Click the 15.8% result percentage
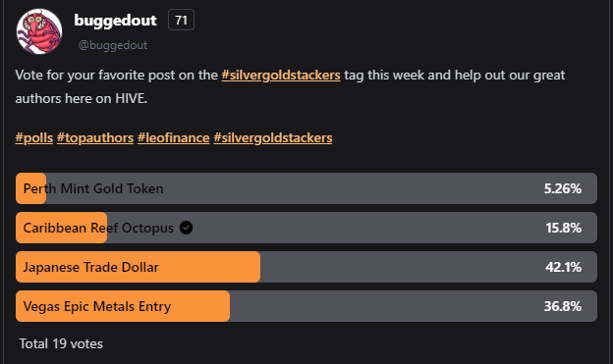Image resolution: width=613 pixels, height=364 pixels. click(x=563, y=228)
